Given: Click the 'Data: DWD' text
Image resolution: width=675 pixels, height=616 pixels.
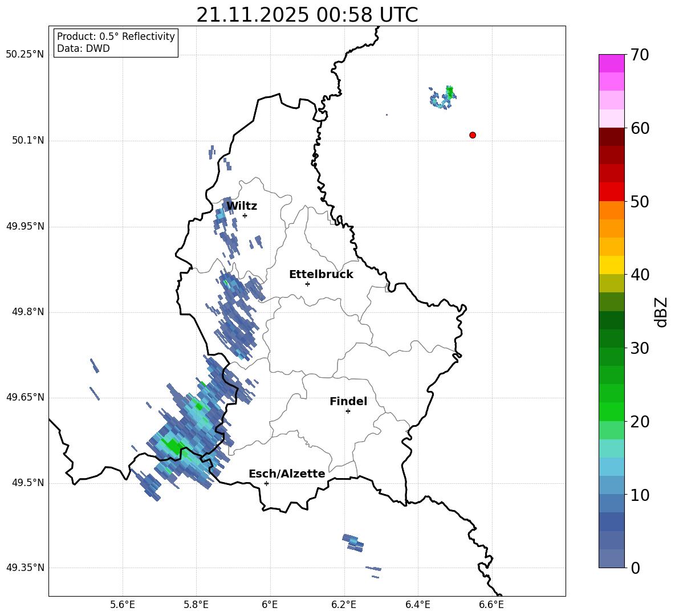Looking at the screenshot, I should 83,48.
